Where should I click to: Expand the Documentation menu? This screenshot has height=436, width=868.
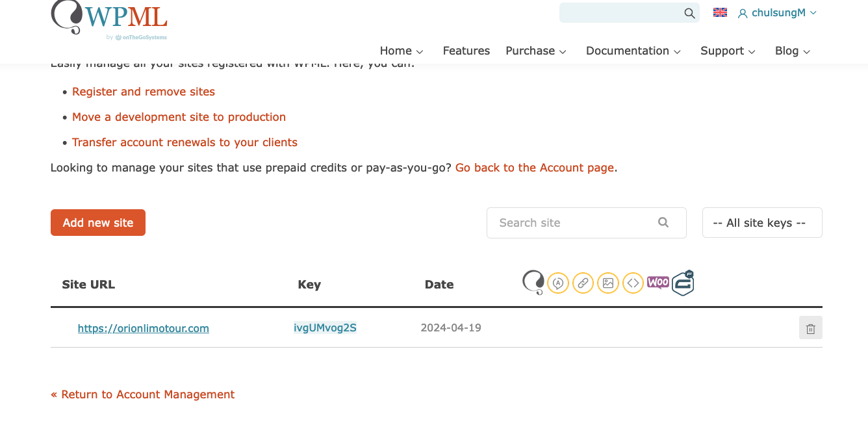[x=633, y=51]
